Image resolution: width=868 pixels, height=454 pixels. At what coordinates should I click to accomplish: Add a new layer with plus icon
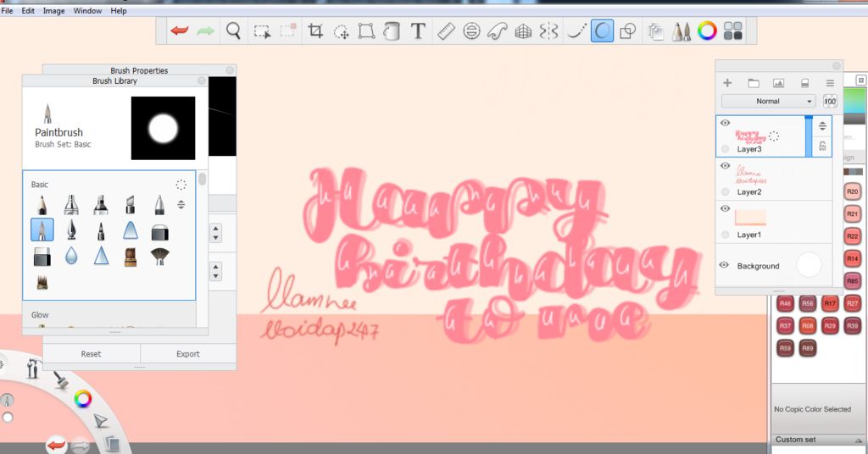(x=727, y=83)
